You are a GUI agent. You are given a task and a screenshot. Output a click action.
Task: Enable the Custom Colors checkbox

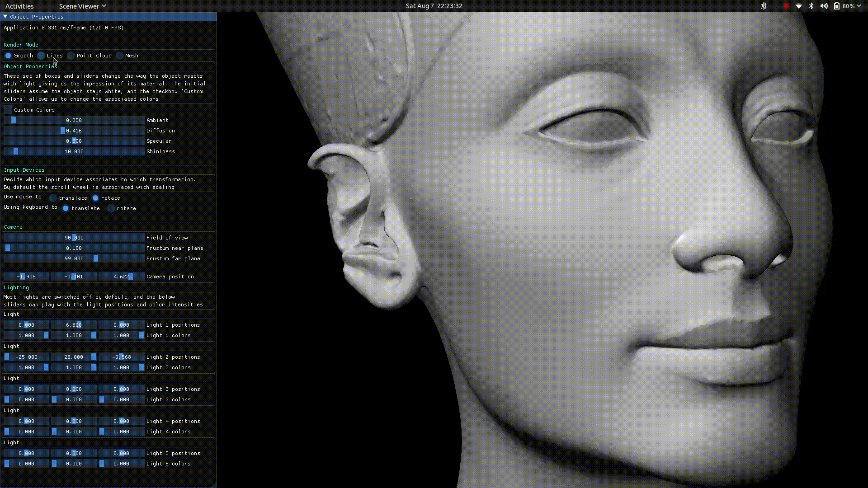[x=8, y=110]
